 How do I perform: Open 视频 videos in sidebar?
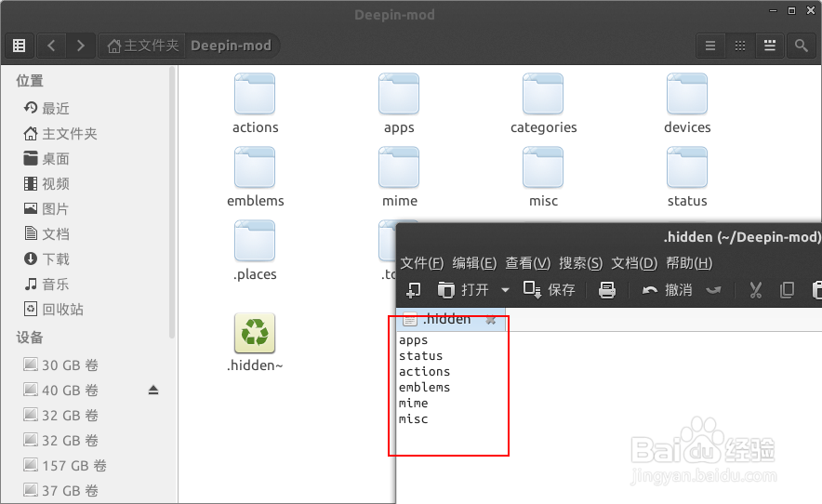coord(46,184)
